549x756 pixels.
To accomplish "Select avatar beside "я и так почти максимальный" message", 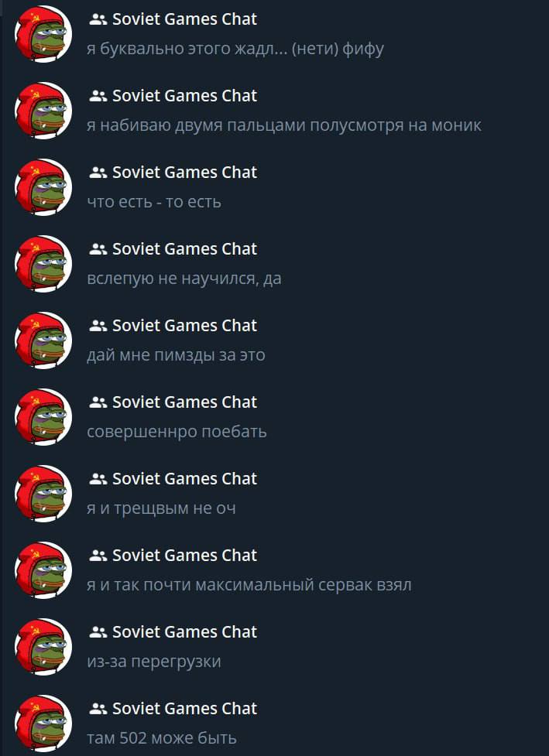I will (x=43, y=570).
